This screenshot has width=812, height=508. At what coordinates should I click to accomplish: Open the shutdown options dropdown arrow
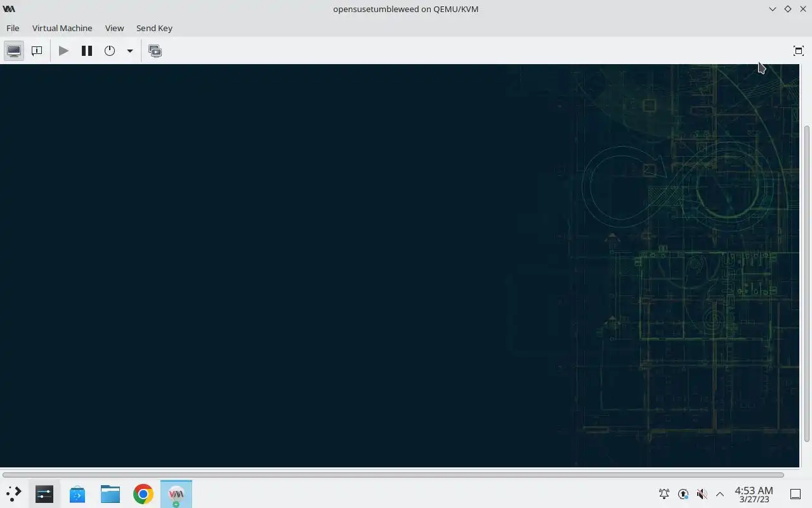click(x=129, y=51)
